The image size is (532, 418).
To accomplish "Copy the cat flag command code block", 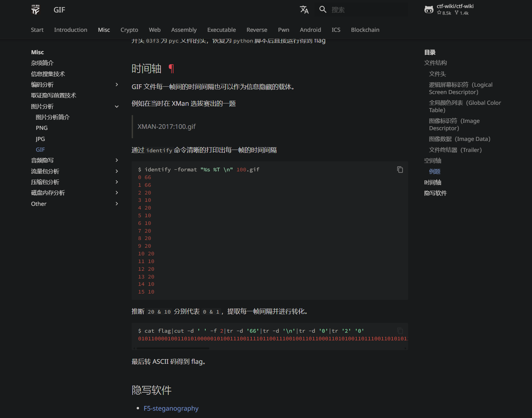I will click(400, 331).
